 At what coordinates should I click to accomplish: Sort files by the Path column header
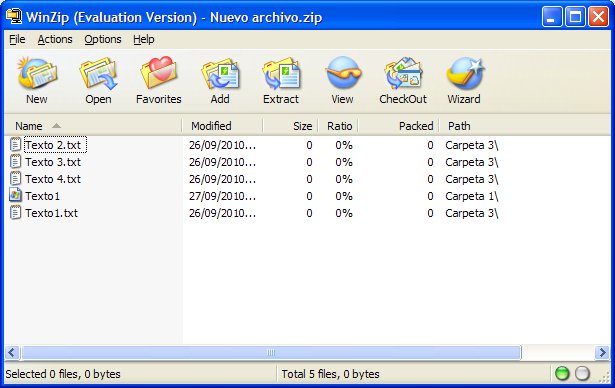click(525, 126)
